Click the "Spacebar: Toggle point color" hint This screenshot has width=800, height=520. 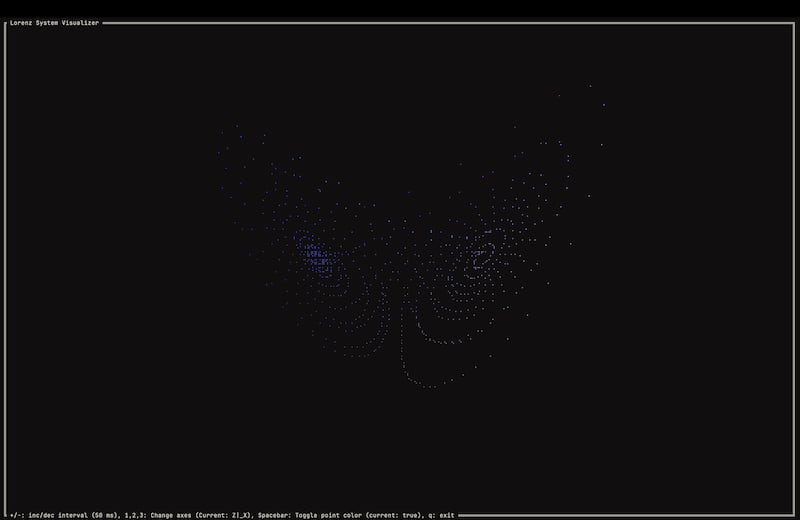point(310,515)
